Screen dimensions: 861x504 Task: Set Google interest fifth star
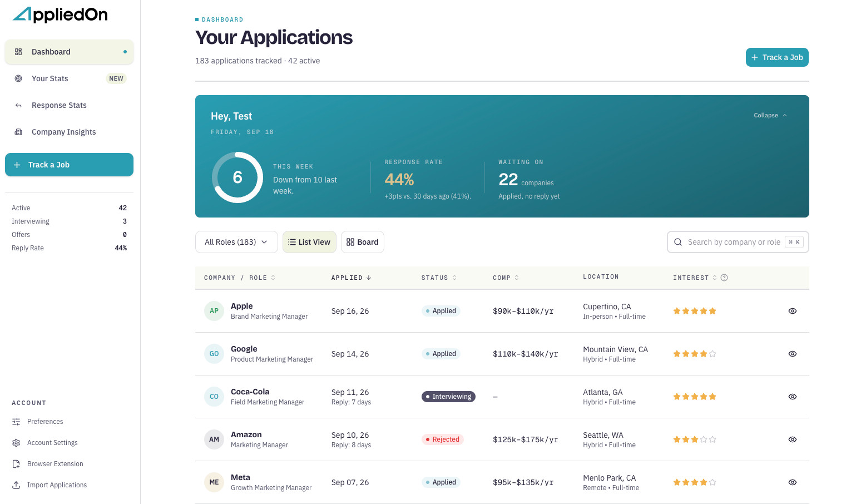coord(712,354)
